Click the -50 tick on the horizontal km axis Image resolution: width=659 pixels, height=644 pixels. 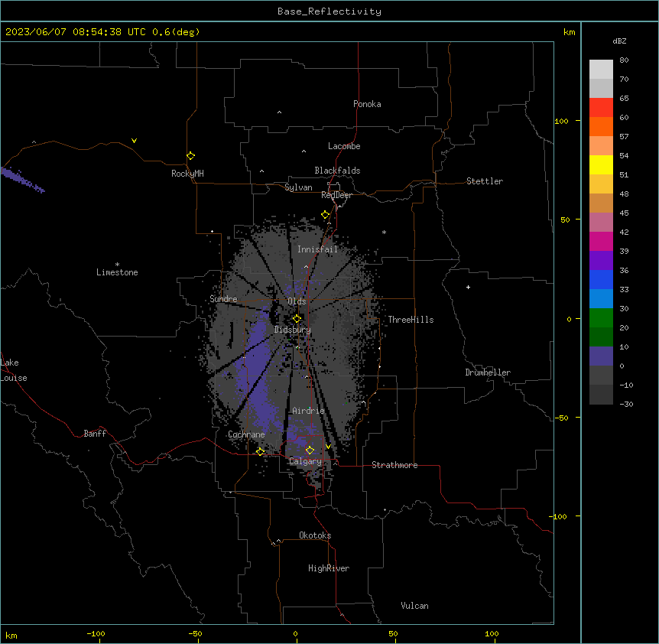coord(195,633)
